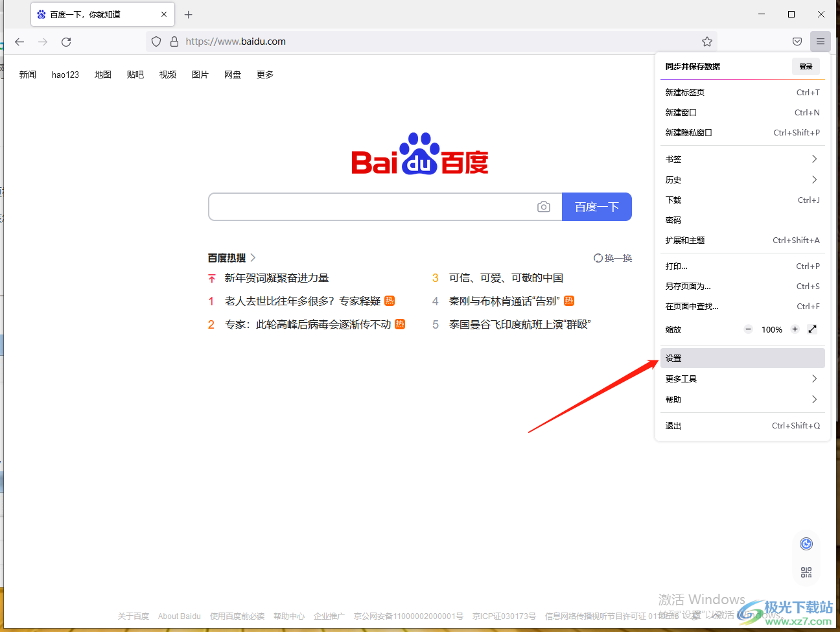840x632 pixels.
Task: Open the 贴吧 link
Action: [x=135, y=75]
